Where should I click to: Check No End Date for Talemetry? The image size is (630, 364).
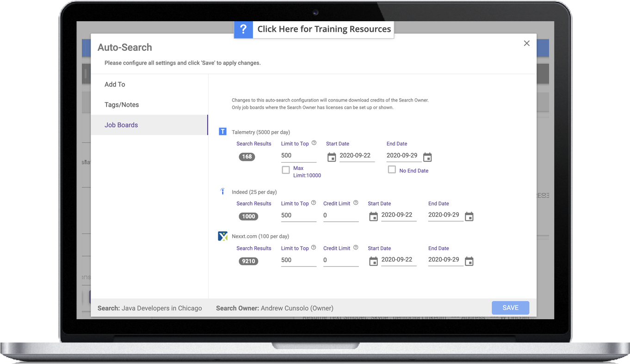click(x=391, y=170)
